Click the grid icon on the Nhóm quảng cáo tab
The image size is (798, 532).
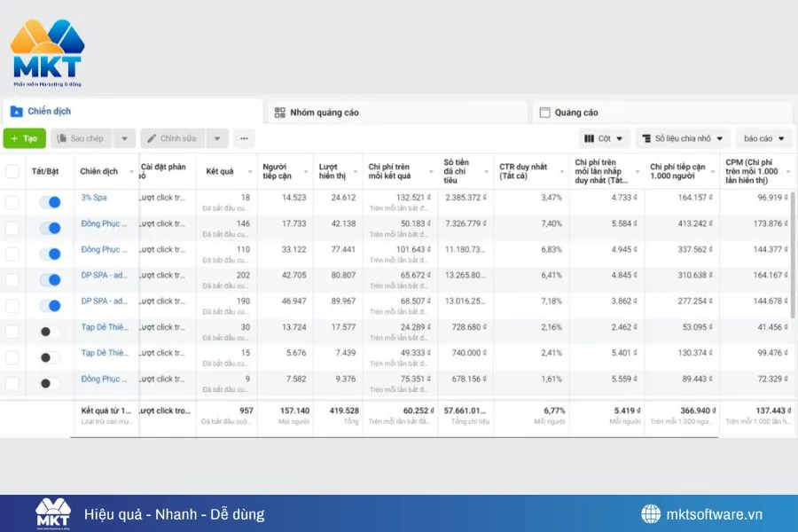click(x=282, y=111)
